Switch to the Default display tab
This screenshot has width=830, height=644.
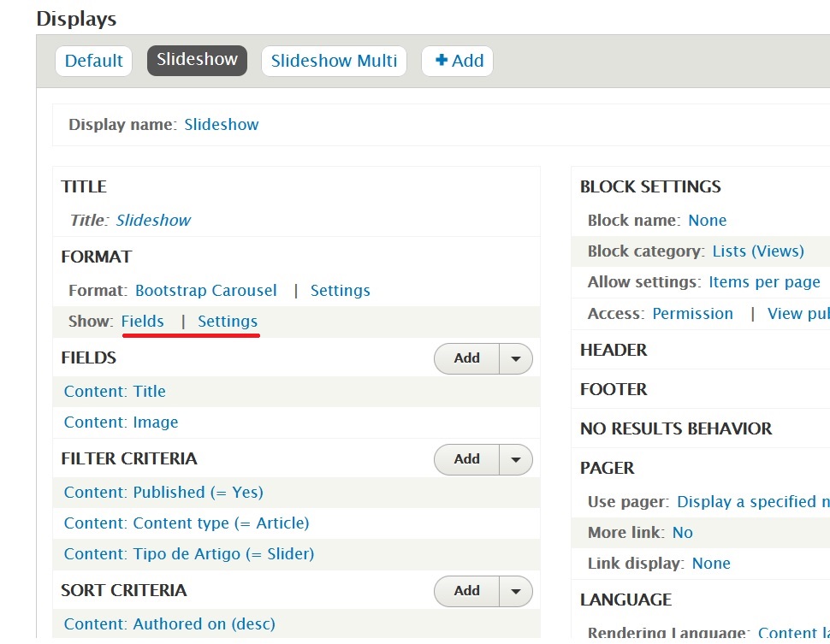pos(93,61)
